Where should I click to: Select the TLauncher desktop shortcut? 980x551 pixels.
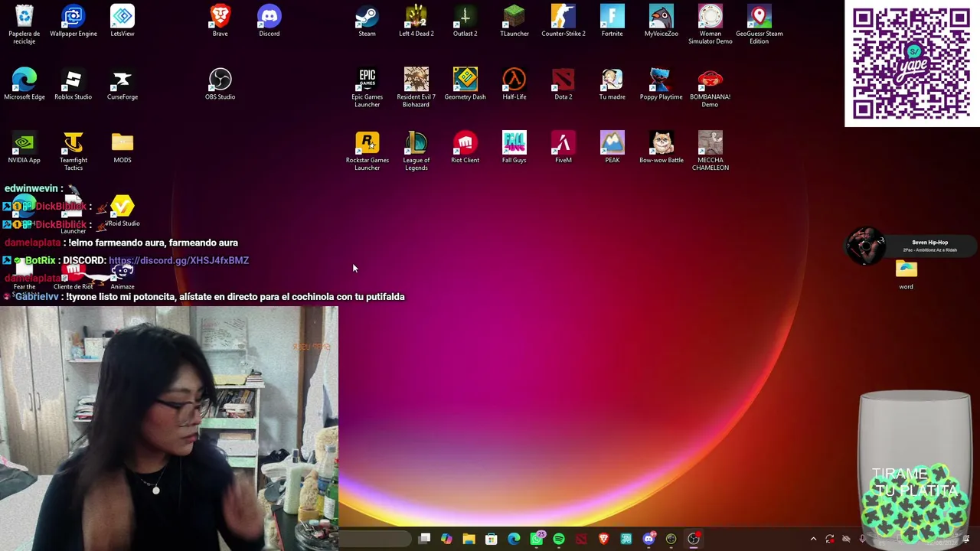coord(514,21)
